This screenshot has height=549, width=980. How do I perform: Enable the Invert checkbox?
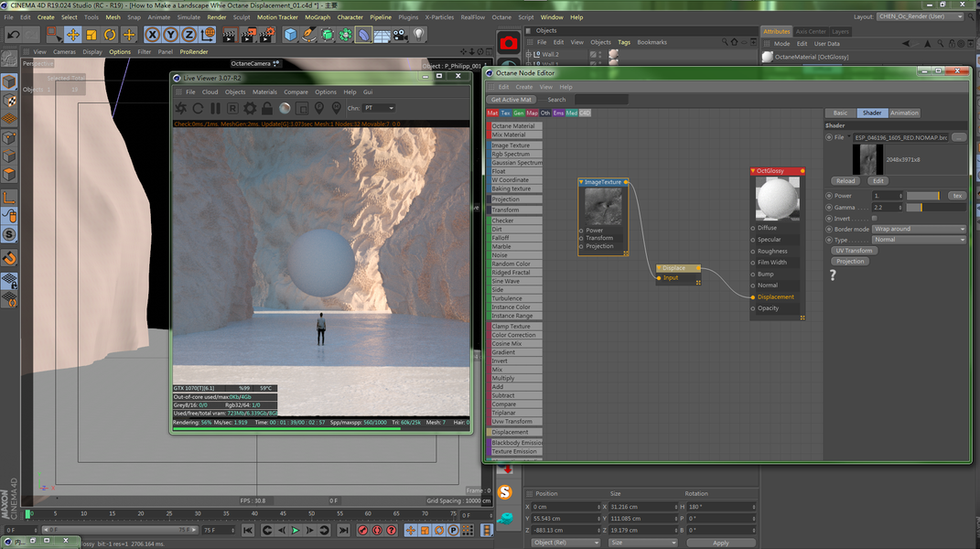point(875,218)
